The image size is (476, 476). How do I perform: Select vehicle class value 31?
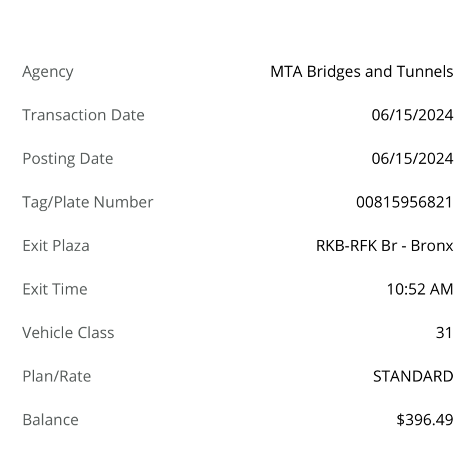point(444,333)
